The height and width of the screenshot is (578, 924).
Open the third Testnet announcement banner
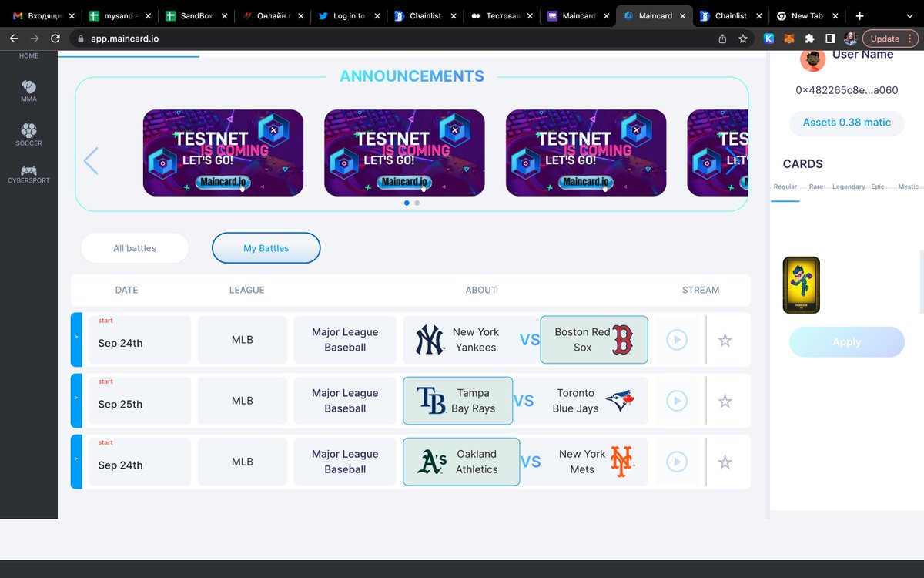pos(586,153)
